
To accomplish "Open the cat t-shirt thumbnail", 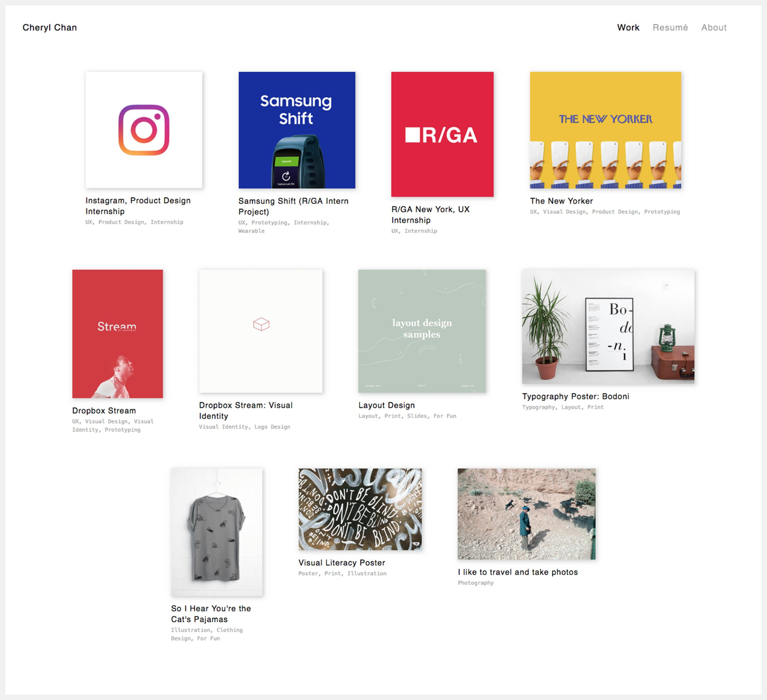I will point(217,532).
